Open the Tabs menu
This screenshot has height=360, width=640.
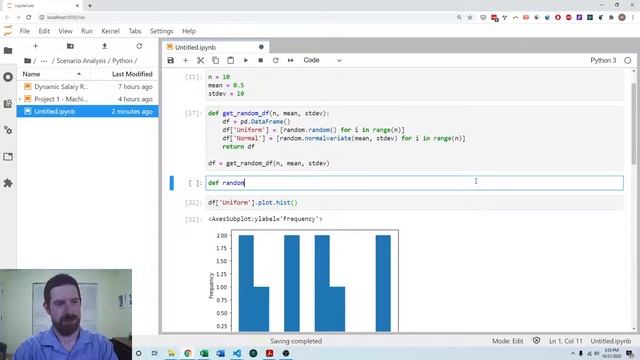(135, 31)
